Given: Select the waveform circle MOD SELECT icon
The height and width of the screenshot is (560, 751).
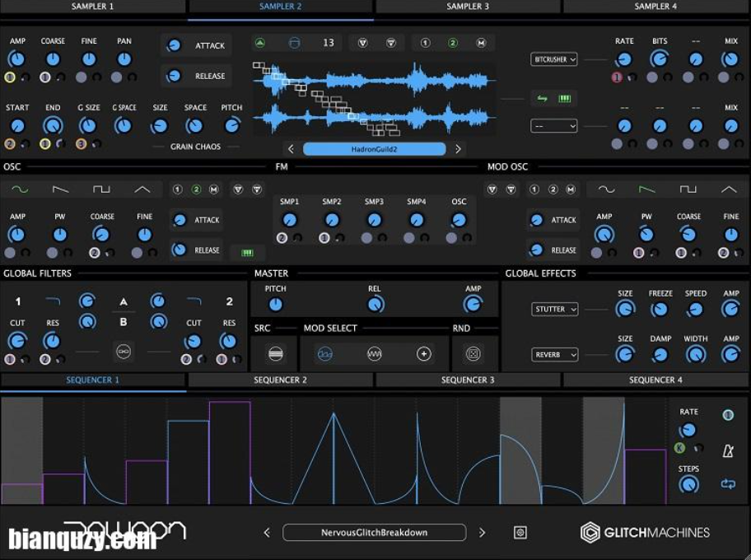Looking at the screenshot, I should [374, 354].
